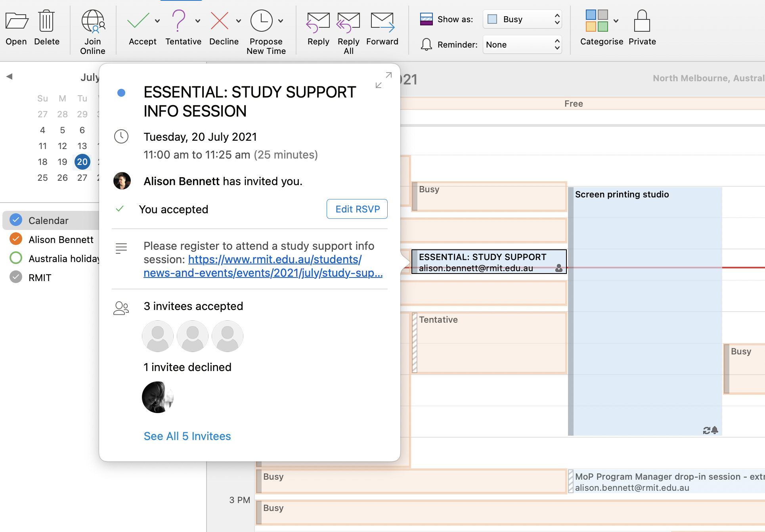765x532 pixels.
Task: Select the ESSENTIAL: STUDY SUPPORT calendar event
Action: coord(489,262)
